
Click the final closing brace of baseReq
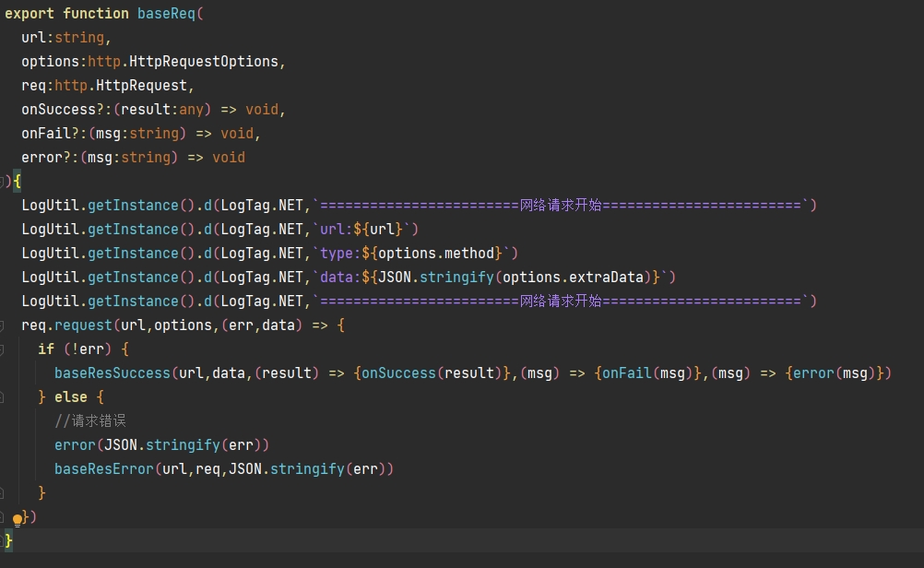point(8,541)
